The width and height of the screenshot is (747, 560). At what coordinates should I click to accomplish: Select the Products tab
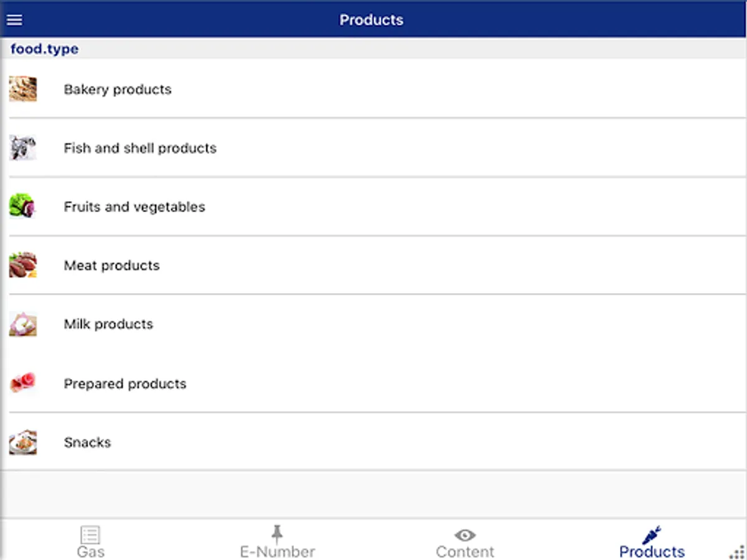click(652, 542)
